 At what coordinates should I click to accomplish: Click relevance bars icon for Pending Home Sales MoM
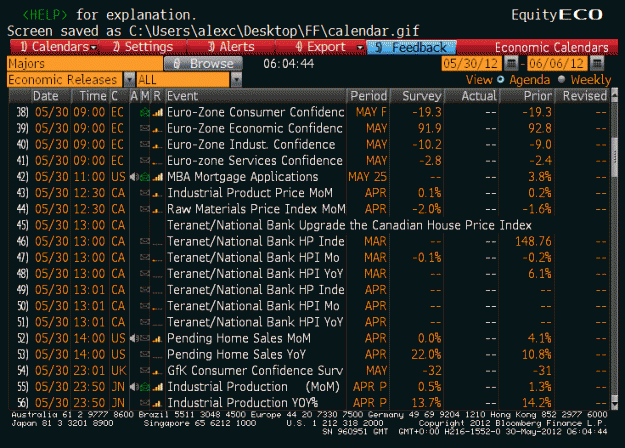(157, 339)
